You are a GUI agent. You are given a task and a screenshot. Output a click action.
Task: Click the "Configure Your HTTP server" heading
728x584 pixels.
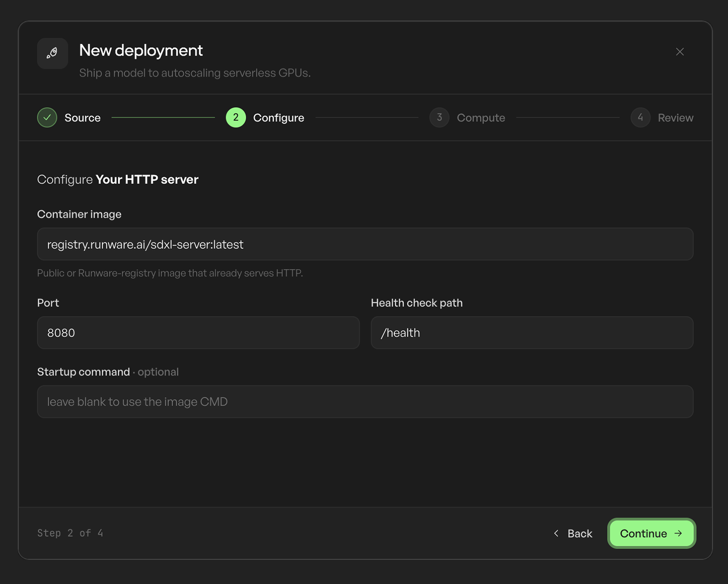click(118, 179)
